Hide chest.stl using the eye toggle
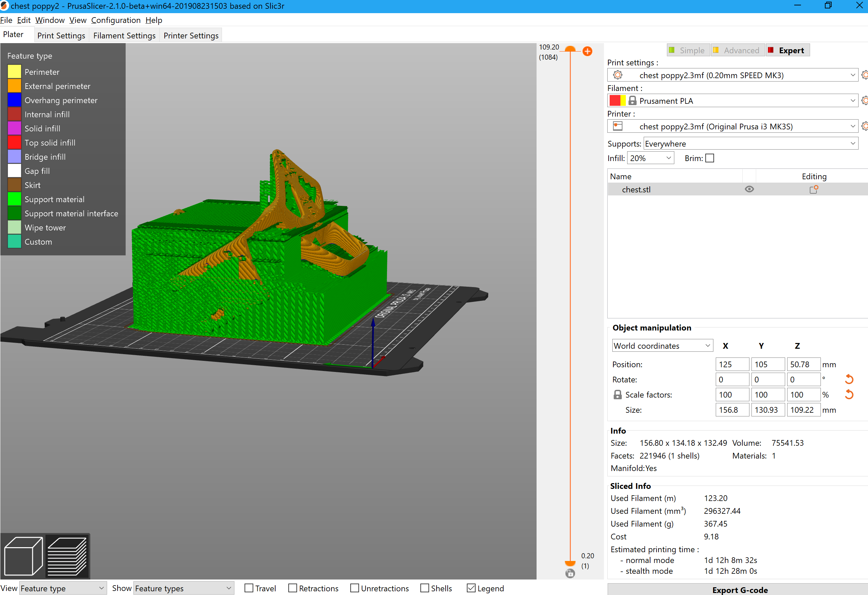868x595 pixels. coord(749,189)
